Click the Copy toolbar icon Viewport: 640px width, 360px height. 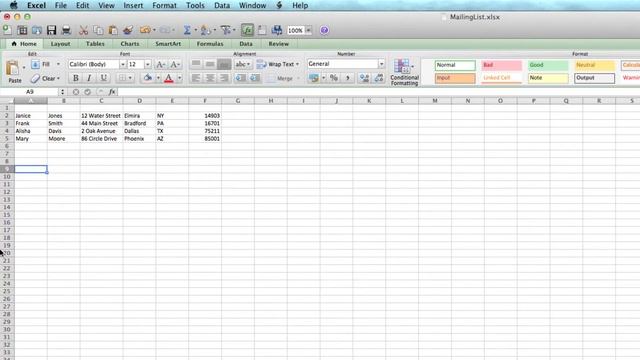[x=98, y=30]
